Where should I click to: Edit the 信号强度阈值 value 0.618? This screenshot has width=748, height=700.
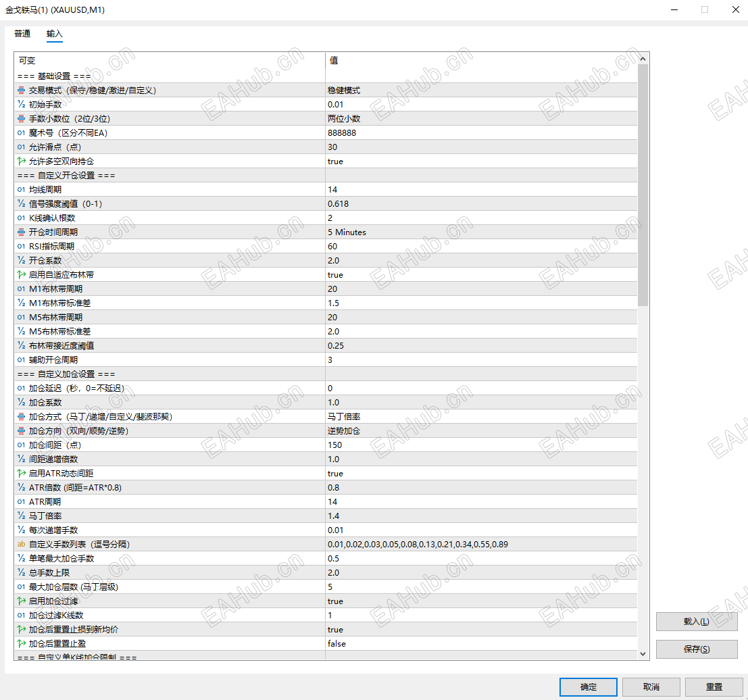point(481,204)
